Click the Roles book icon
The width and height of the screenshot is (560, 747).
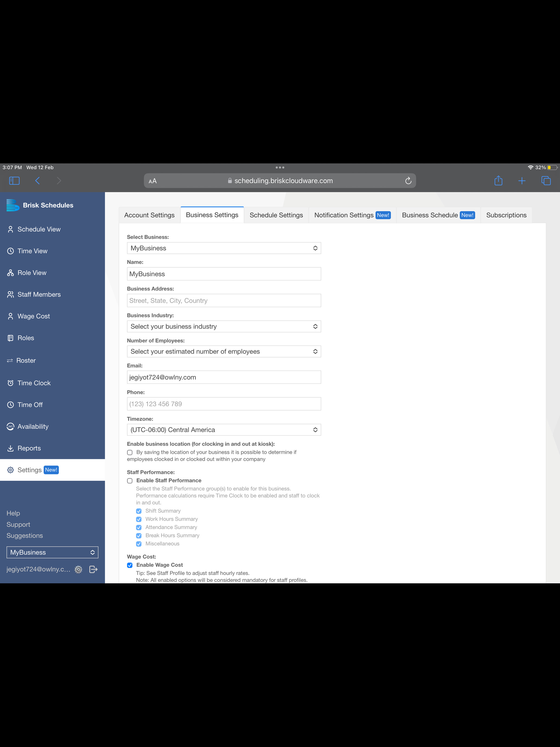tap(11, 338)
